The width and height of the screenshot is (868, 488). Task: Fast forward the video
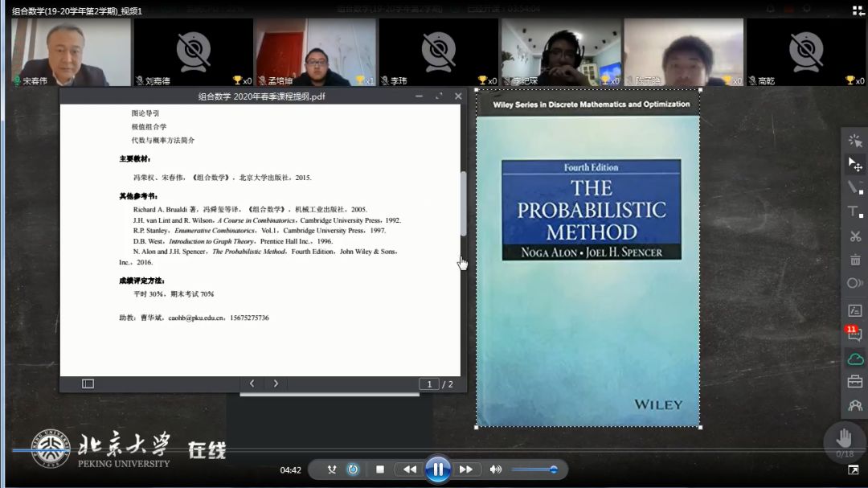[466, 470]
